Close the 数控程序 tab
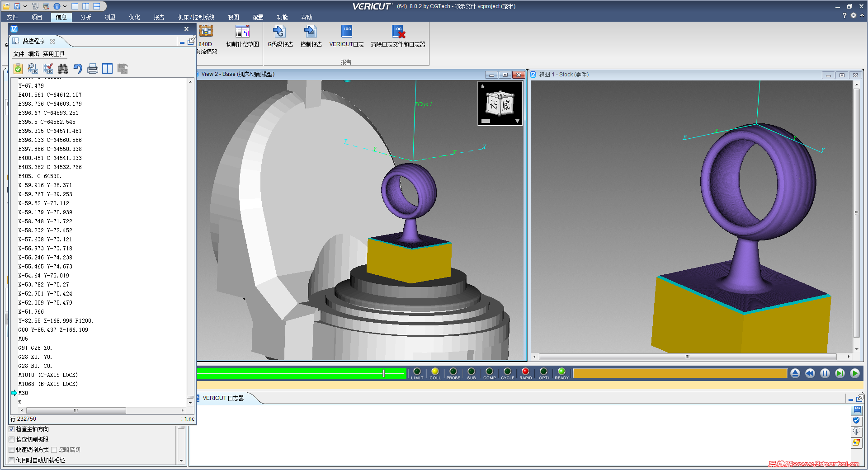Screen dimensions: 868x470 52,41
